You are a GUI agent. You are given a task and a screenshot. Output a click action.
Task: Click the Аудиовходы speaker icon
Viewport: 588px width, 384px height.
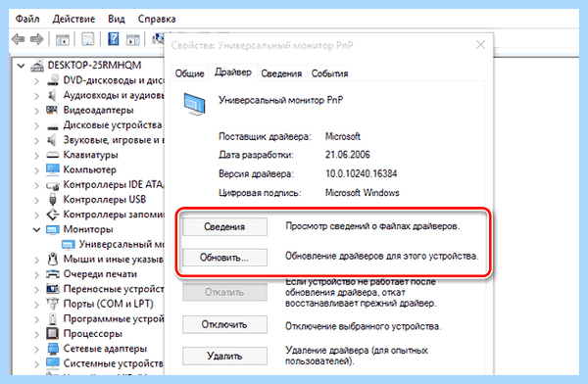click(53, 95)
